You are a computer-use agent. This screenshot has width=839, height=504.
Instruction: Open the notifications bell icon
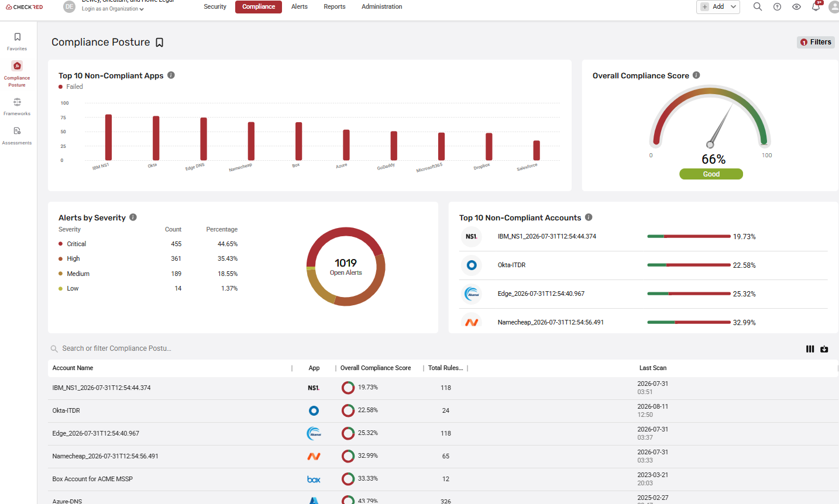tap(816, 7)
